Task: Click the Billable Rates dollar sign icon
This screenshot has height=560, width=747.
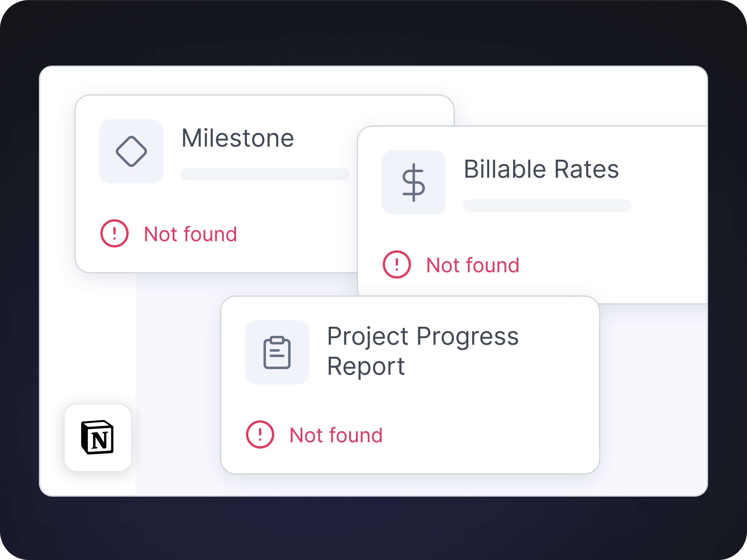Action: click(414, 183)
